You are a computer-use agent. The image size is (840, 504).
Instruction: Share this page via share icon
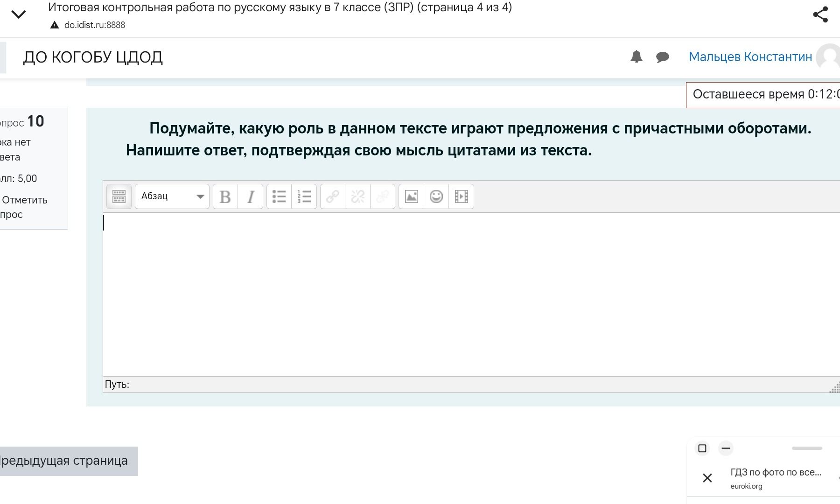820,14
